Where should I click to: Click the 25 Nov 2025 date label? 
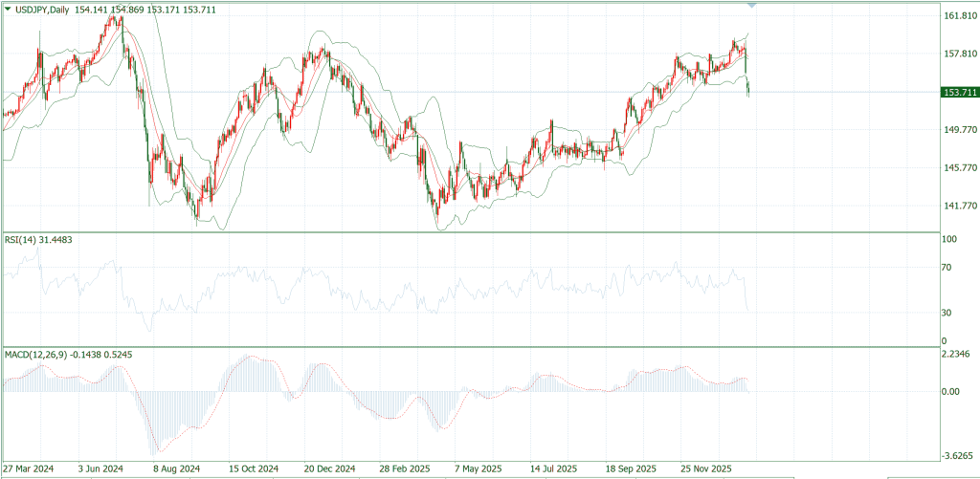706,468
